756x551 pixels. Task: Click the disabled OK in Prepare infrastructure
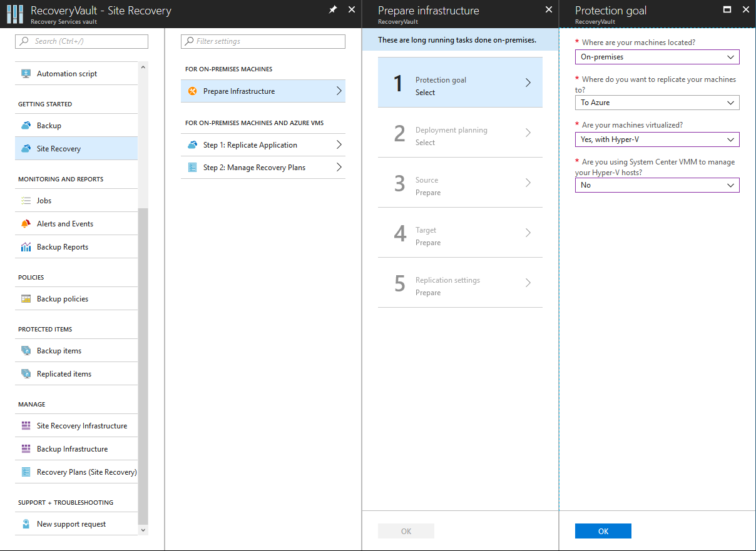[x=406, y=531]
